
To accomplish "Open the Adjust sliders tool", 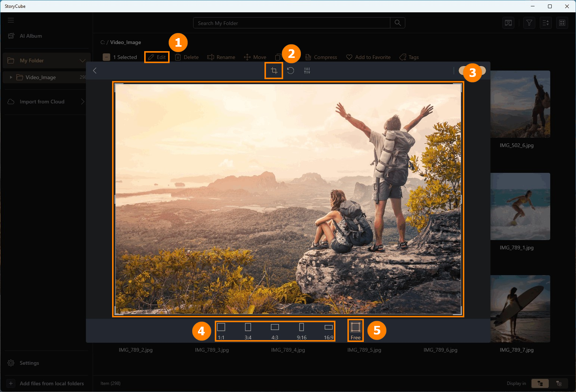I will pos(307,71).
